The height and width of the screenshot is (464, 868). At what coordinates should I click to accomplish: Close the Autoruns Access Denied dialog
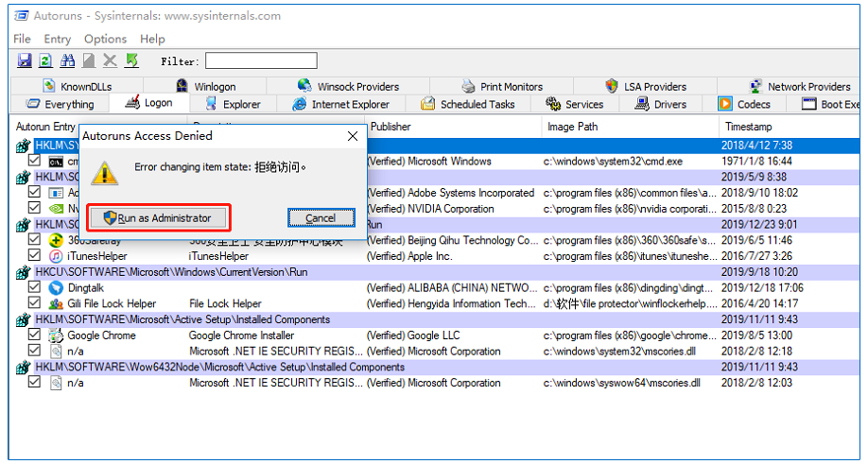pos(352,136)
